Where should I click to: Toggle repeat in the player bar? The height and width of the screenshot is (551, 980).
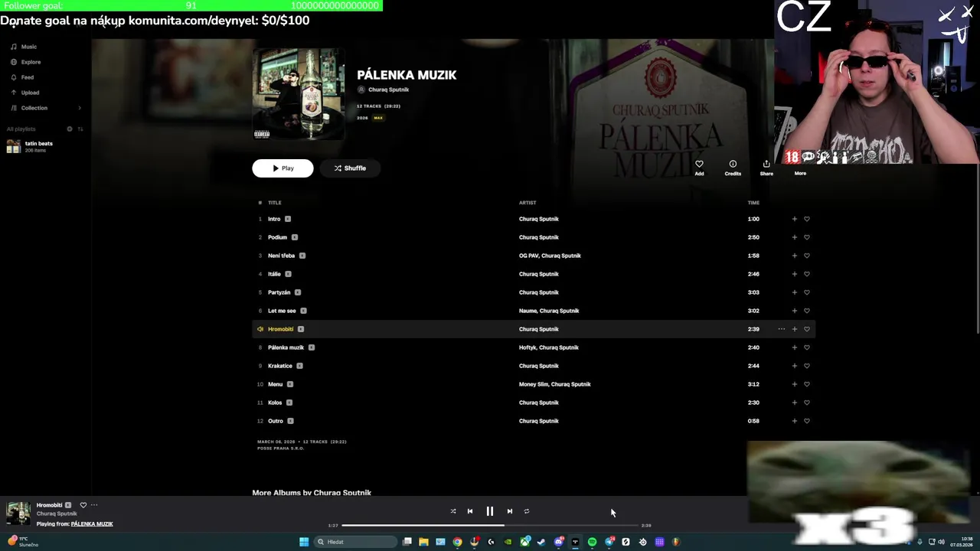click(527, 511)
